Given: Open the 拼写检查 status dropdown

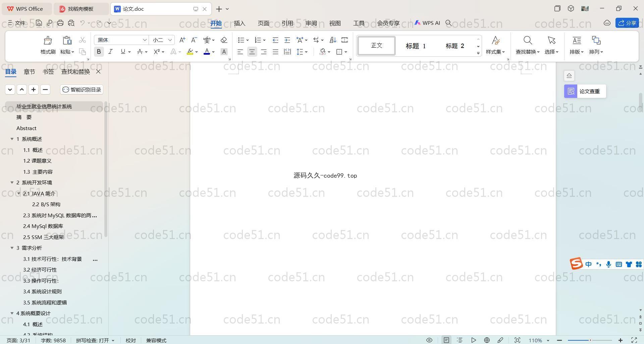Looking at the screenshot, I should point(95,340).
